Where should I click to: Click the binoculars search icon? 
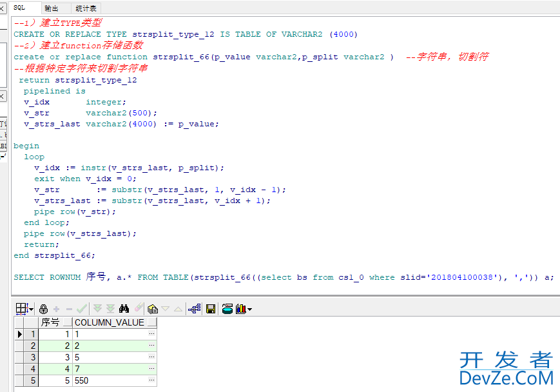coord(124,309)
